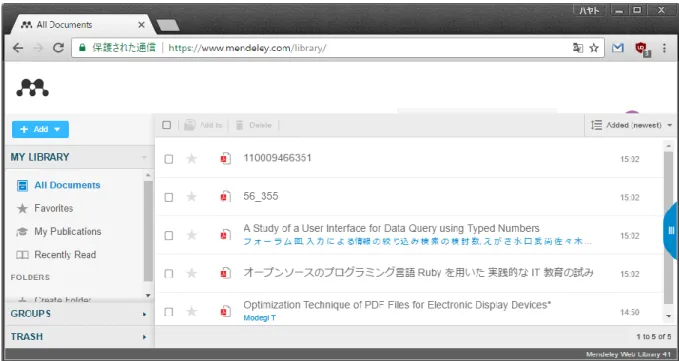
Task: Go back with the browser back arrow
Action: [18, 48]
